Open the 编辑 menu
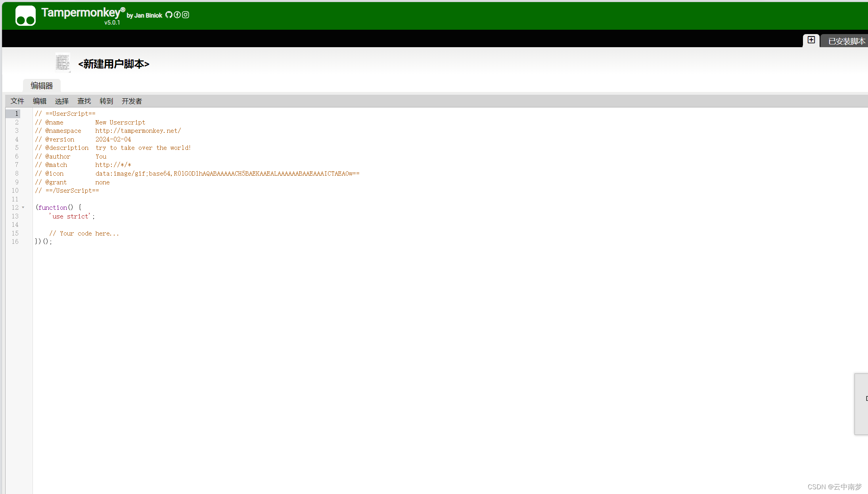This screenshot has height=494, width=868. coord(40,101)
